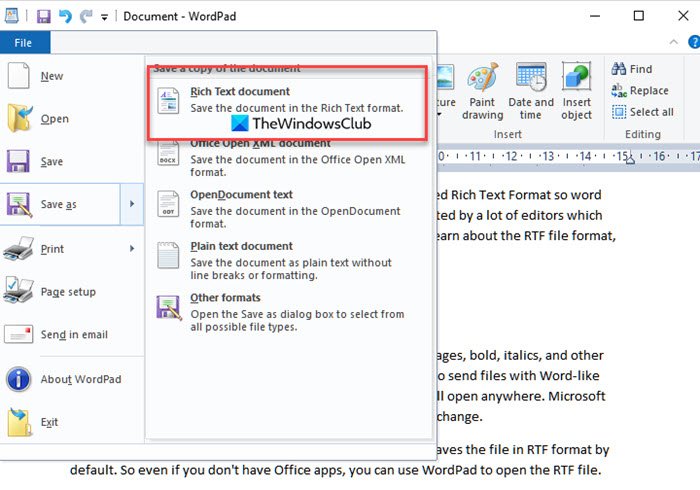700x490 pixels.
Task: Choose Save from the File menu
Action: click(x=71, y=162)
